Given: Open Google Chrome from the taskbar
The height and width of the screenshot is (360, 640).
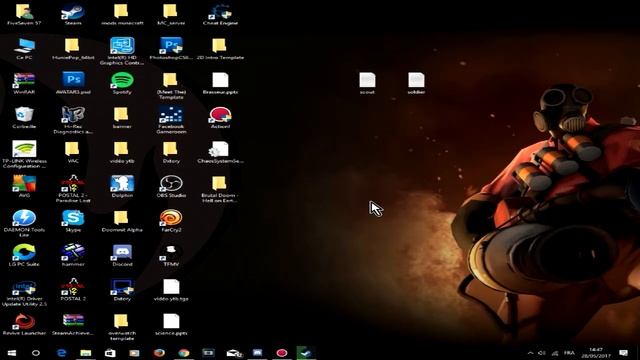Looking at the screenshot, I should tap(184, 353).
